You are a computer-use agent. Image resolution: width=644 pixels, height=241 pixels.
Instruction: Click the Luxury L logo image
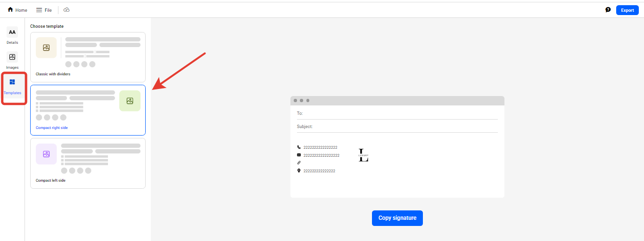[363, 156]
